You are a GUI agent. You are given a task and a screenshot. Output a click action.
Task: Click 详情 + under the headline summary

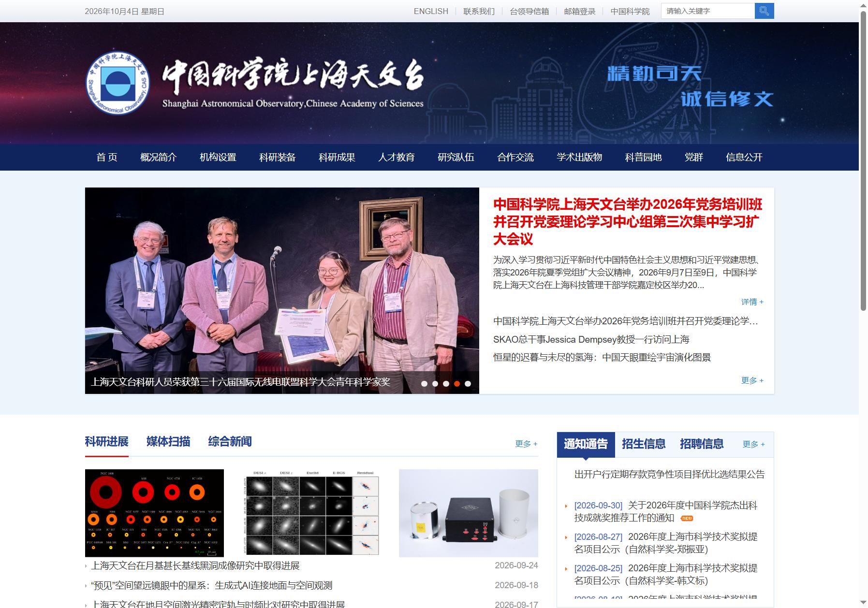click(x=752, y=302)
